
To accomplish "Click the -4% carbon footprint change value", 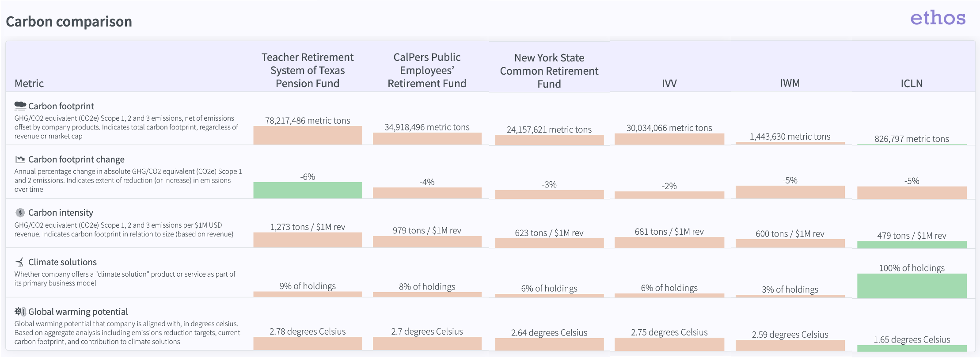I will coord(427,182).
